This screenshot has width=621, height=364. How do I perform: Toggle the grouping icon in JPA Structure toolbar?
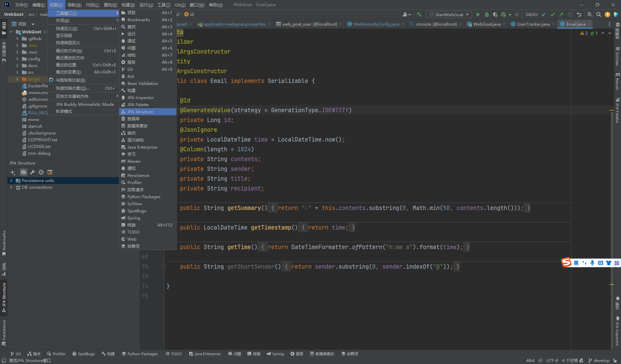[23, 172]
